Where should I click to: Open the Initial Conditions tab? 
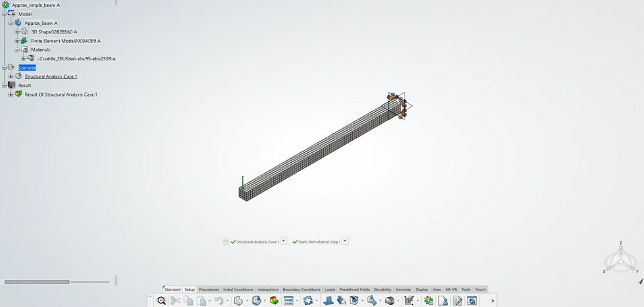click(238, 290)
